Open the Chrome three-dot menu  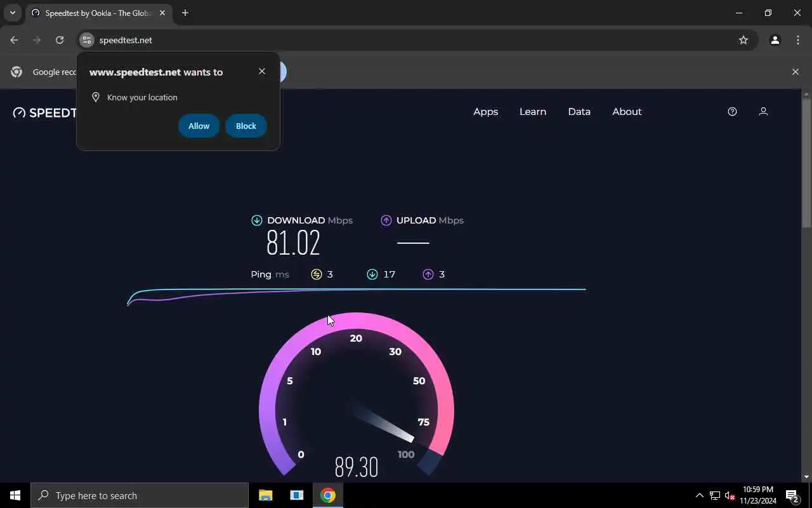coord(798,40)
